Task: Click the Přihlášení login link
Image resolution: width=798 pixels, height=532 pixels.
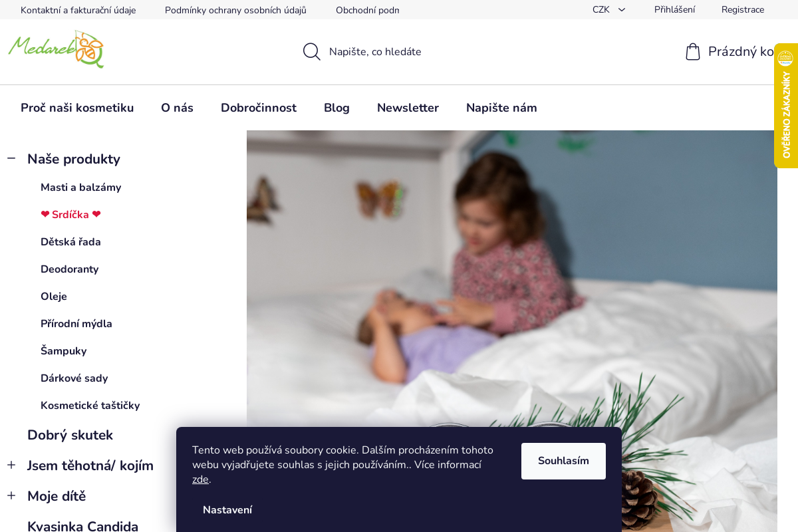Action: (674, 10)
